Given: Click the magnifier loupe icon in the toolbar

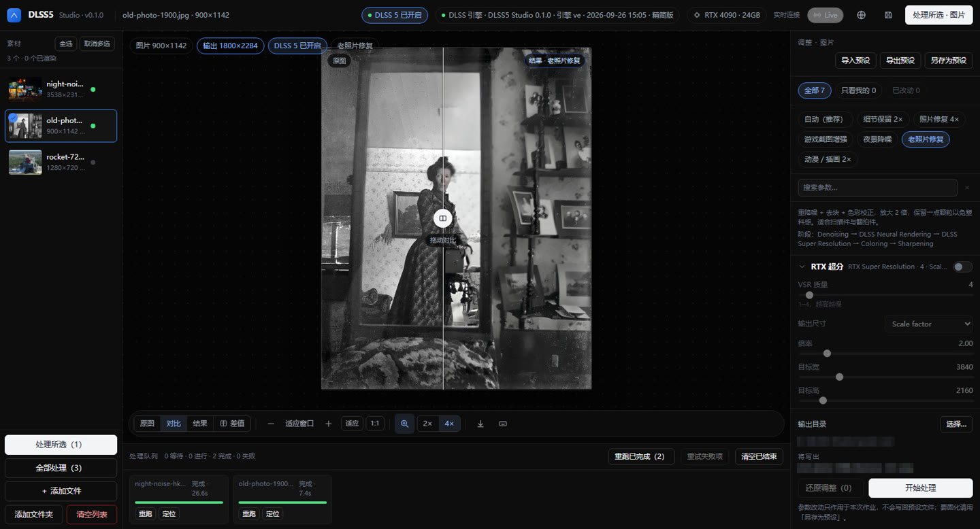Looking at the screenshot, I should coord(404,424).
